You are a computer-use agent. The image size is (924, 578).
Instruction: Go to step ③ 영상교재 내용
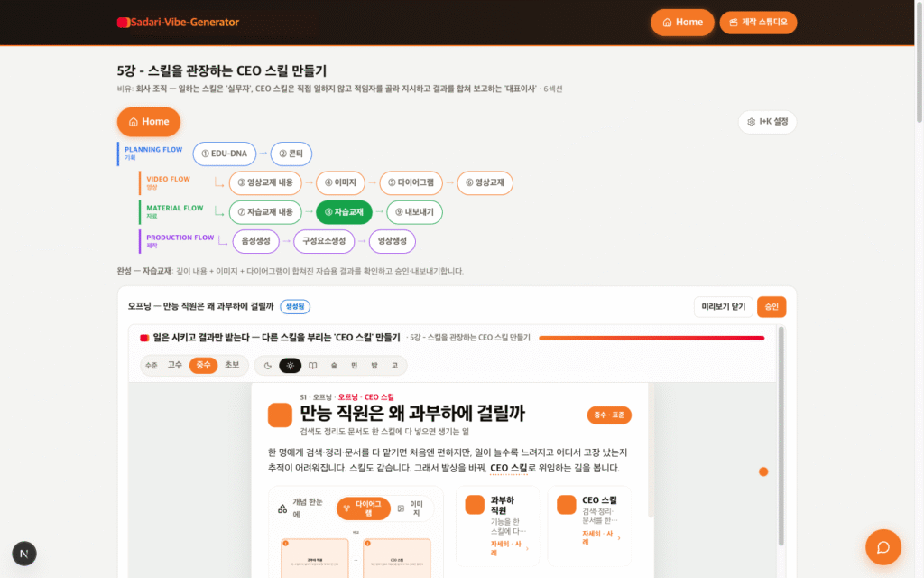coord(265,182)
